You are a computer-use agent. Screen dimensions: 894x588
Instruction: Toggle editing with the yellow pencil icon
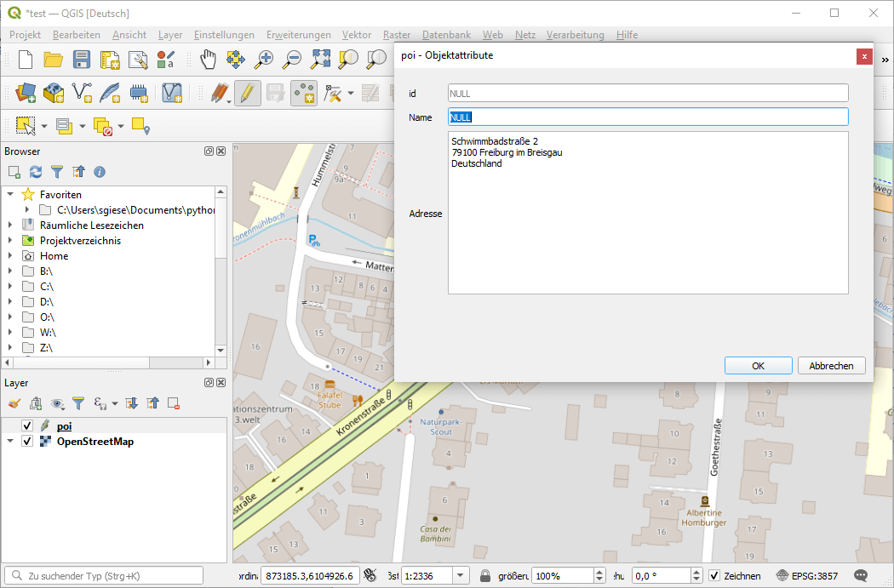(247, 93)
